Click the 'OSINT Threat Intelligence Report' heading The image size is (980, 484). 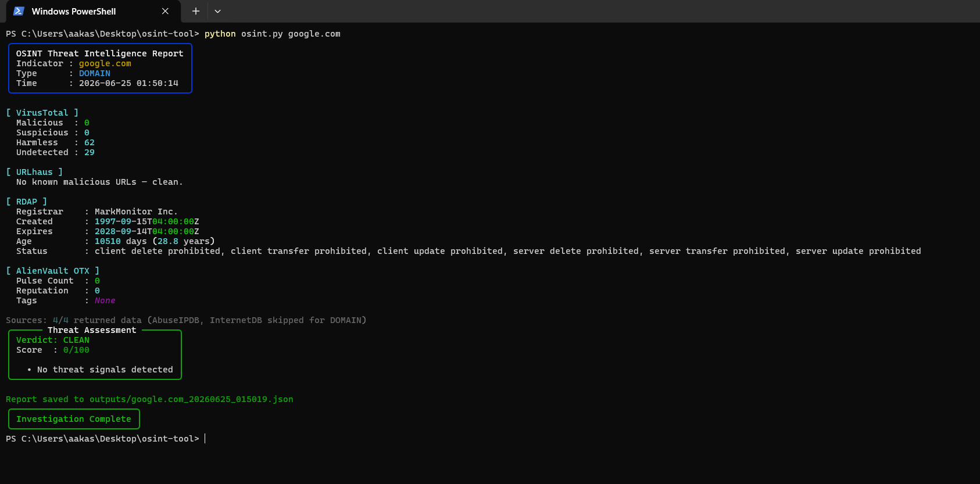(x=100, y=53)
